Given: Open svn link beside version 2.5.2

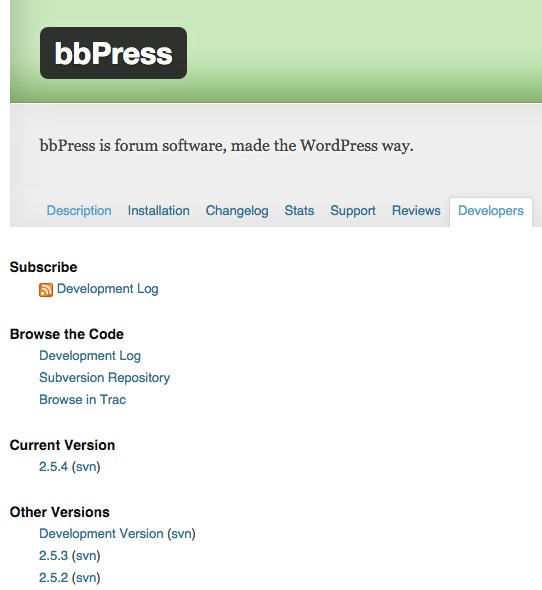Looking at the screenshot, I should [x=86, y=578].
